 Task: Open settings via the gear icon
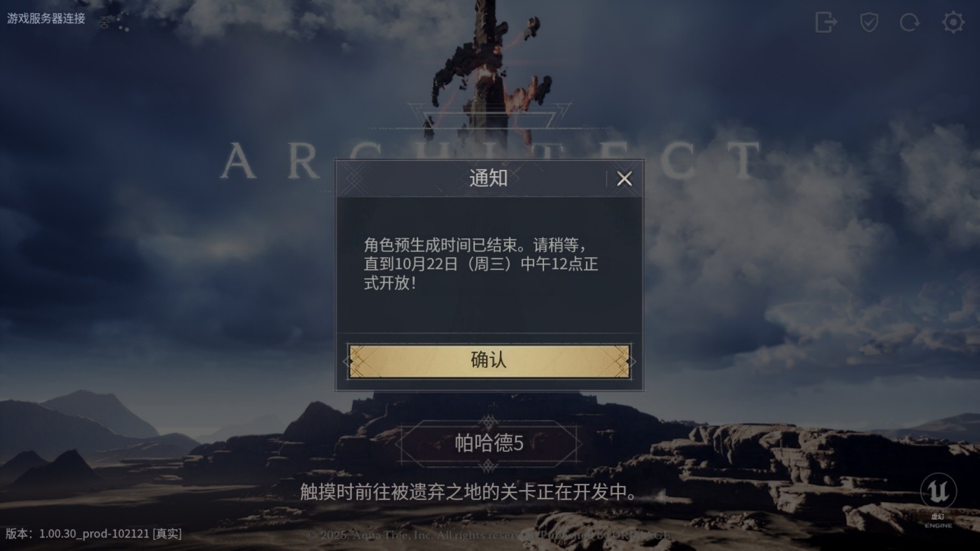[953, 22]
